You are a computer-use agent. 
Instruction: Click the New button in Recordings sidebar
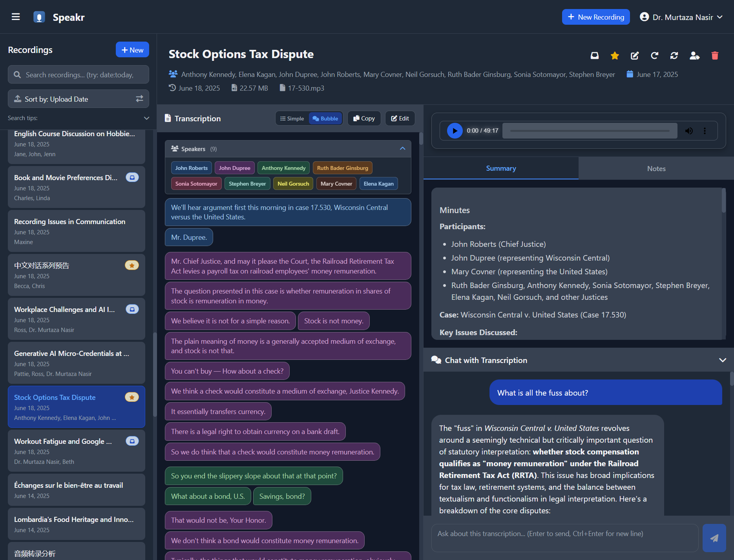(x=132, y=50)
